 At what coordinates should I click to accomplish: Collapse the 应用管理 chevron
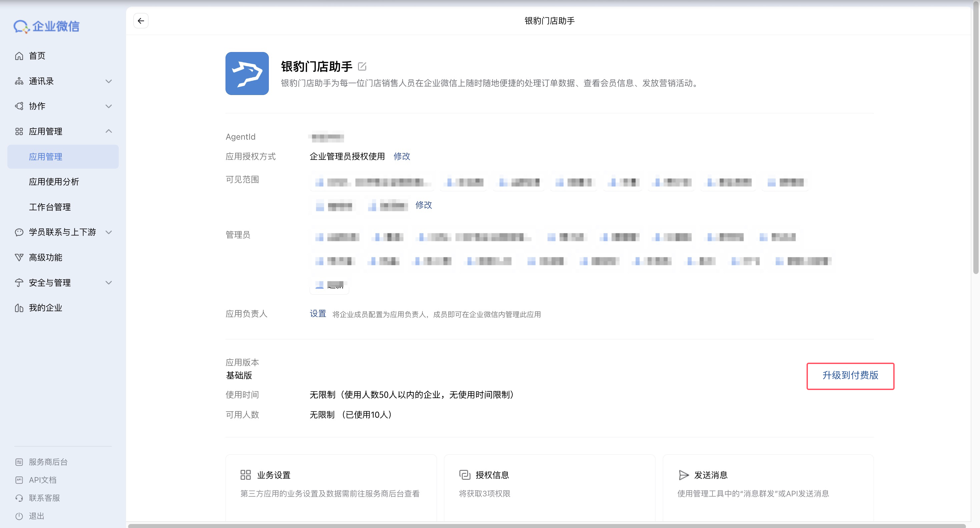click(109, 131)
